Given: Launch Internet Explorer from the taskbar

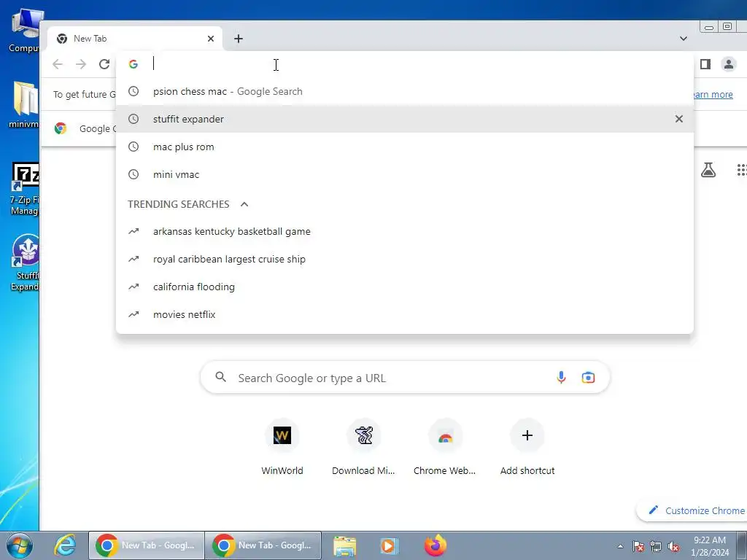Looking at the screenshot, I should pyautogui.click(x=65, y=545).
